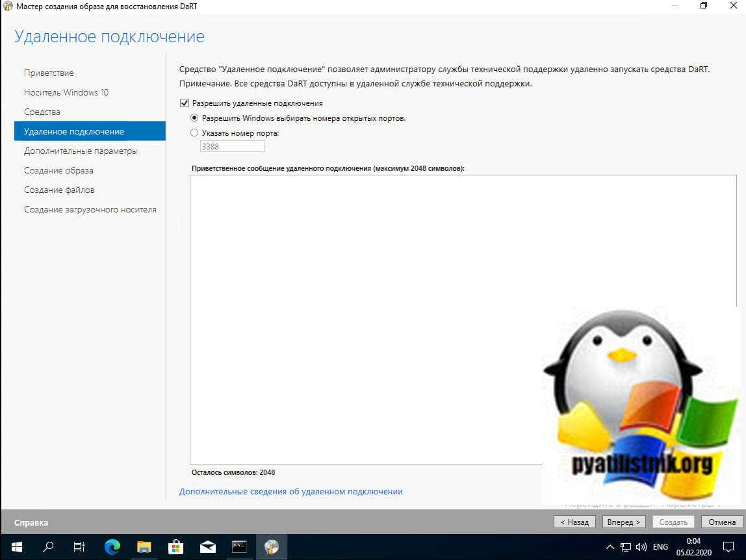Open Microsoft Store from the taskbar
Image resolution: width=746 pixels, height=560 pixels.
point(175,546)
